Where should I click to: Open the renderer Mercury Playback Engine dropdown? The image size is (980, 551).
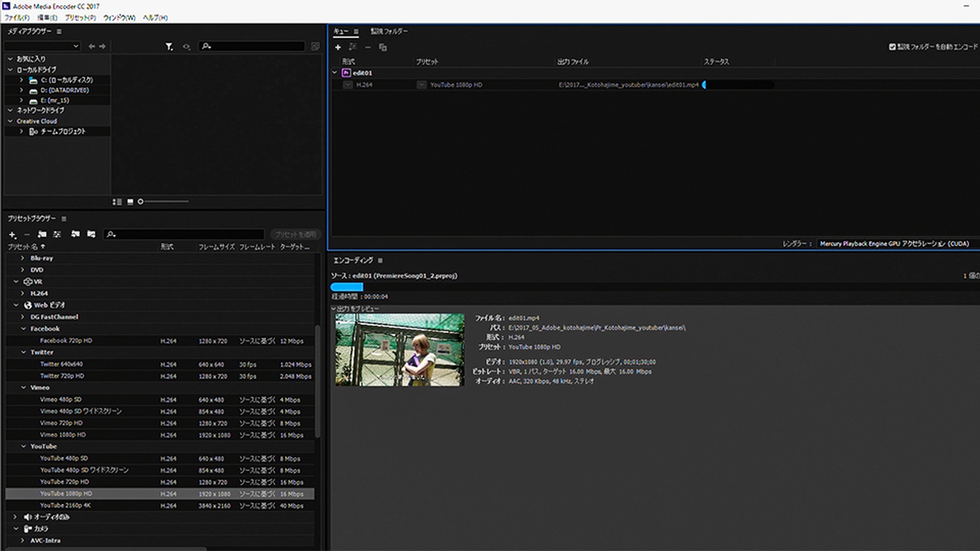pyautogui.click(x=894, y=244)
